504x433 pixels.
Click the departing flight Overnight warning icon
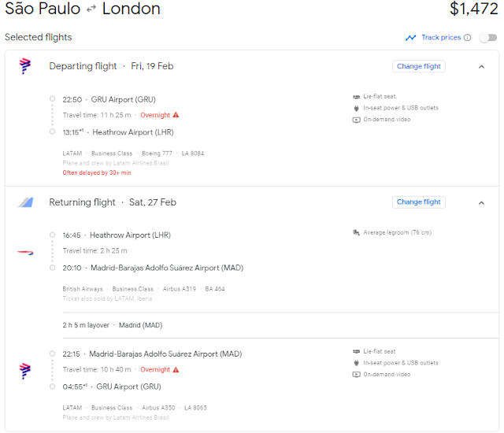coord(176,115)
